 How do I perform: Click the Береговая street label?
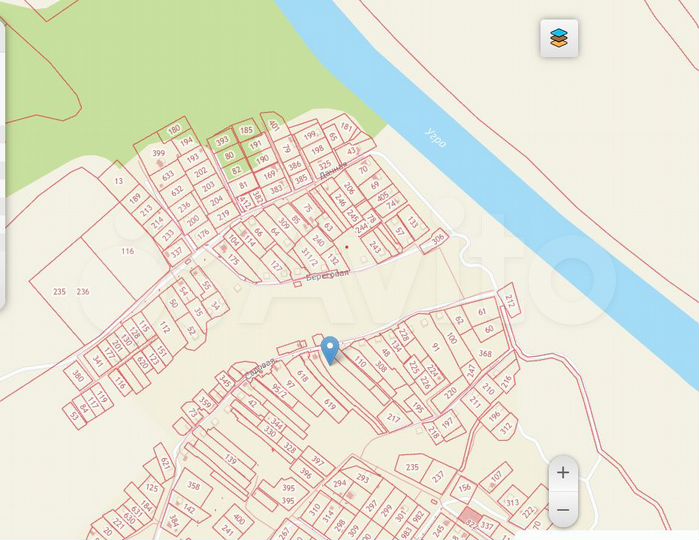pos(327,275)
